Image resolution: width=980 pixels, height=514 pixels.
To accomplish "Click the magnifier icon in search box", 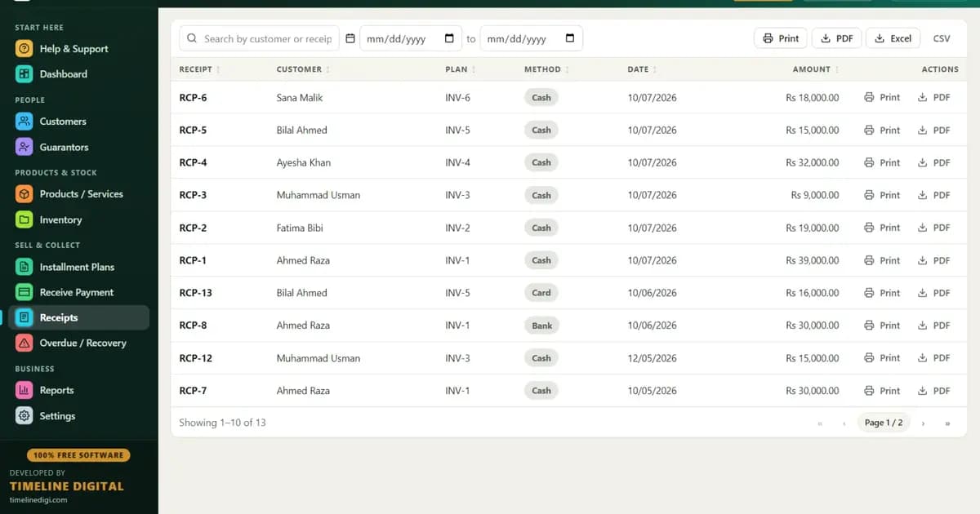I will click(192, 38).
